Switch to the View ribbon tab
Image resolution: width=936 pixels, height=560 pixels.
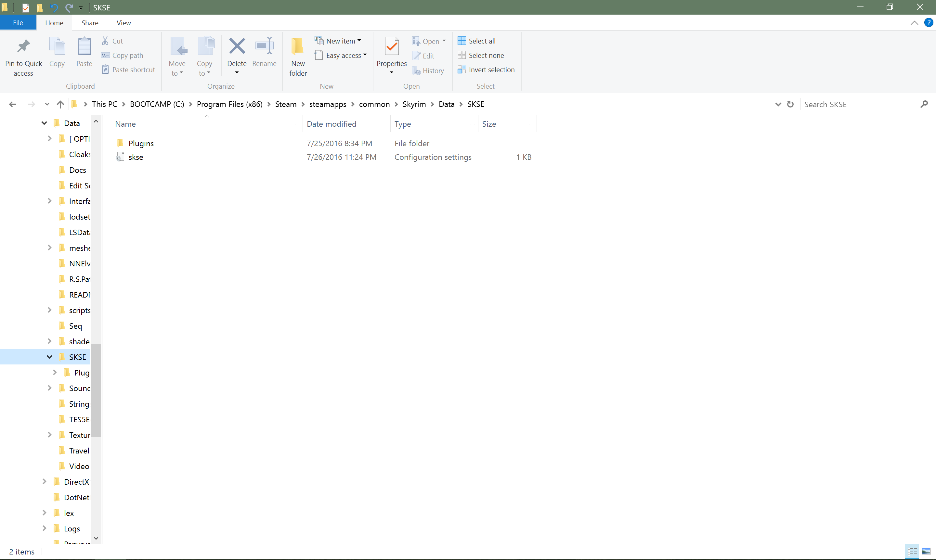point(124,23)
